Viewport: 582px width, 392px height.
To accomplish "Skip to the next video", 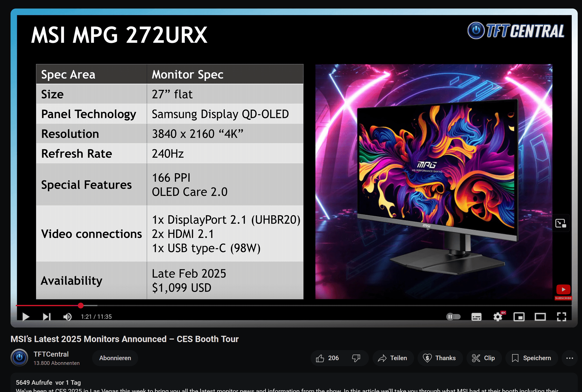I will tap(47, 317).
